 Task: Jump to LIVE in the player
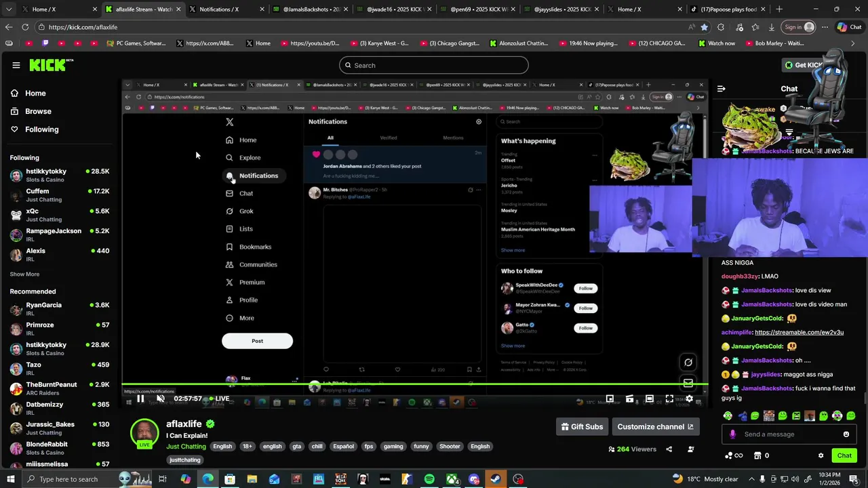[219, 399]
